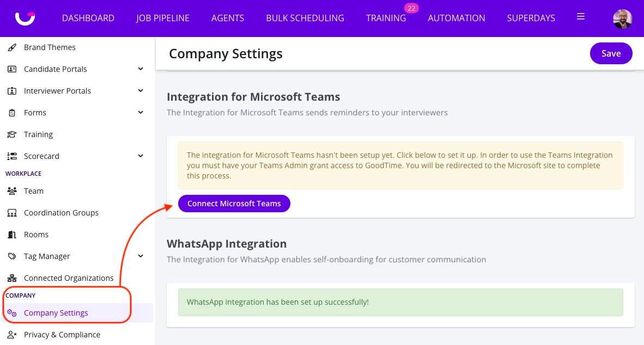Open Brand Themes in sidebar
Screen dimensions: 644x345
coord(50,47)
